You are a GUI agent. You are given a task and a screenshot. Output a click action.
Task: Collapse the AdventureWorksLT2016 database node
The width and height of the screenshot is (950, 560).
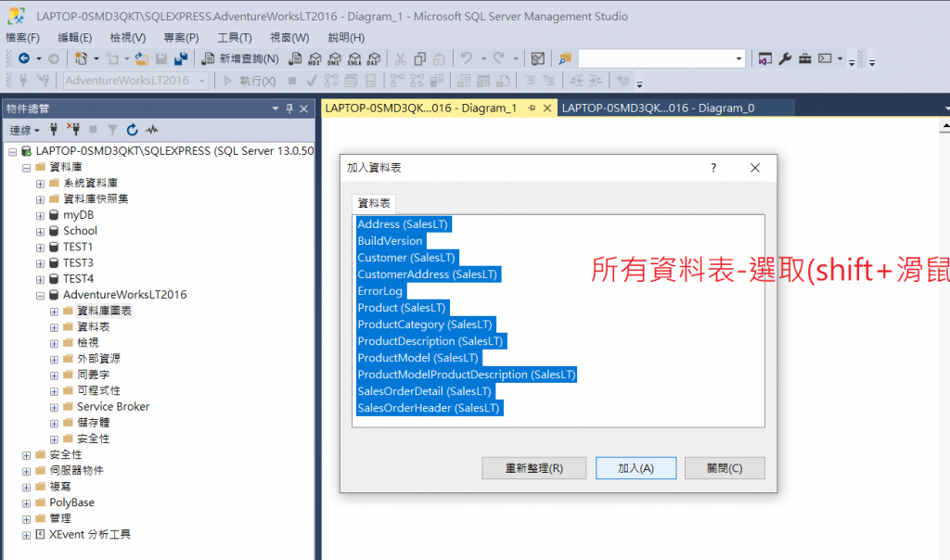[x=40, y=296]
